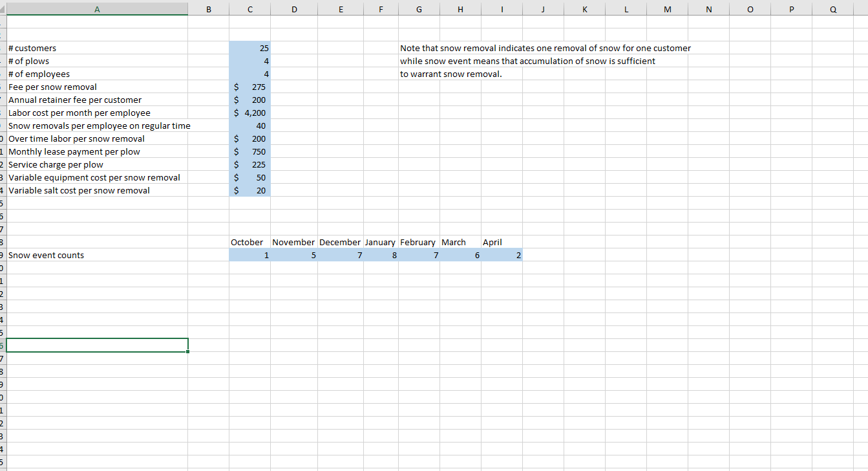Click the Service charge per plow value
The image size is (868, 471).
249,164
